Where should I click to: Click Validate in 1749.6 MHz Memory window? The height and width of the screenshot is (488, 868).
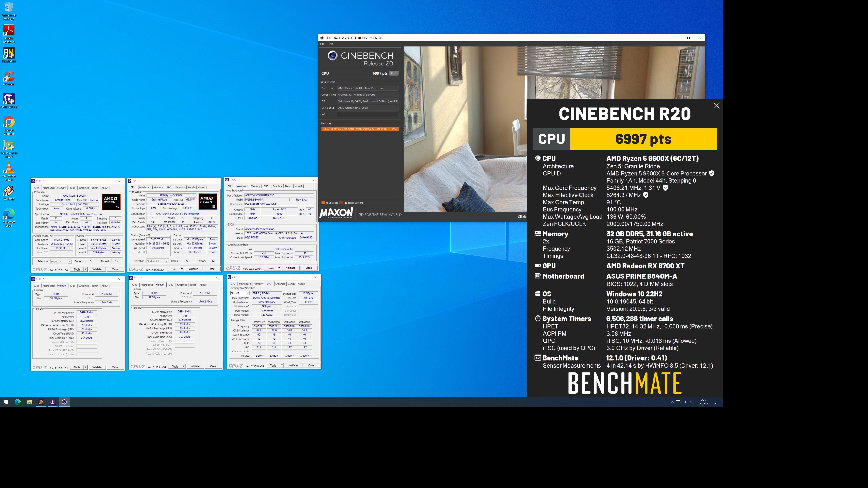click(195, 366)
